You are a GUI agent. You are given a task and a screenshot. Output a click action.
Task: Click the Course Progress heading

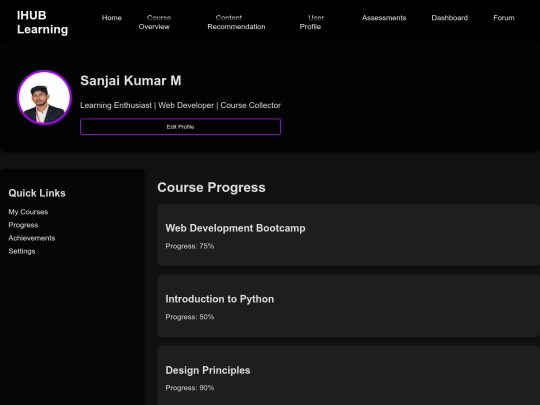tap(211, 188)
